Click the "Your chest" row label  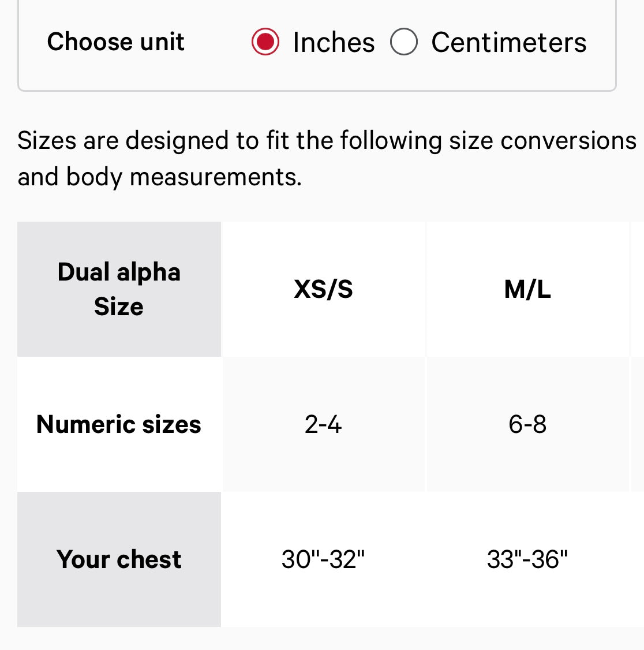click(119, 559)
